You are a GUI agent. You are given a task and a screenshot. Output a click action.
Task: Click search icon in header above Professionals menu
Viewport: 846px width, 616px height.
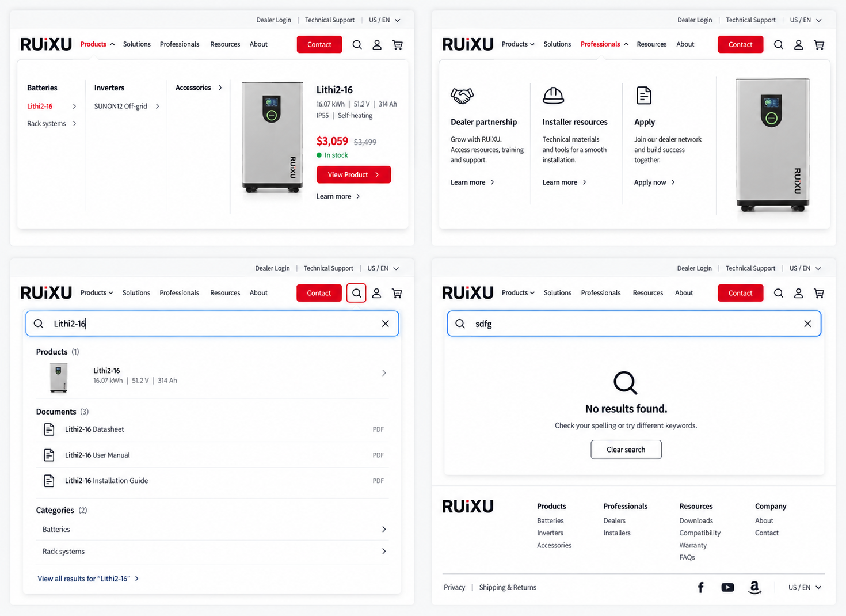click(x=779, y=44)
